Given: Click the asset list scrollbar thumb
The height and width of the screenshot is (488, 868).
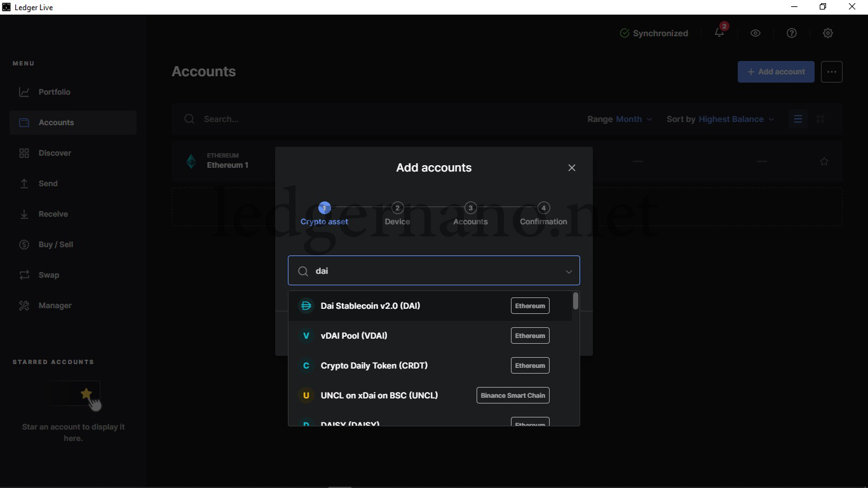Looking at the screenshot, I should tap(576, 301).
